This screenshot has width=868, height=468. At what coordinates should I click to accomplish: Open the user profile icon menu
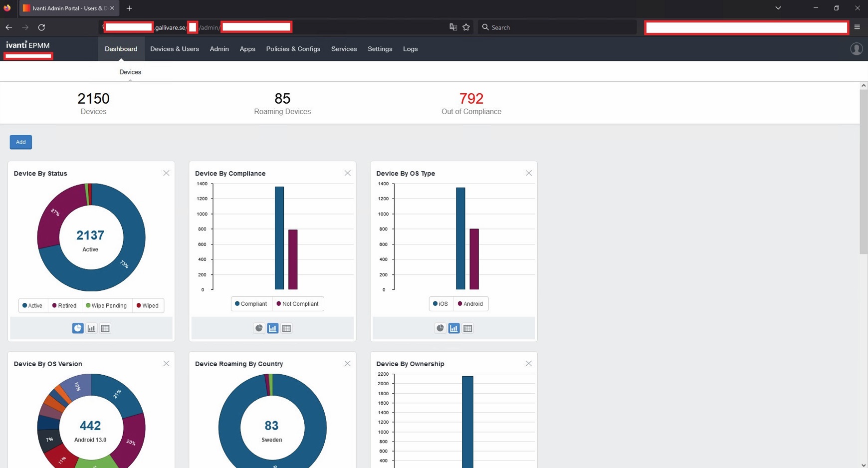pos(856,49)
